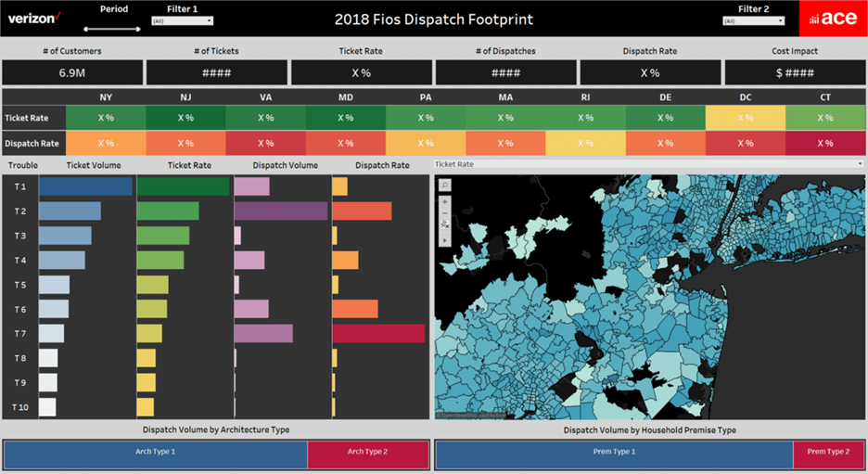Select the 6.9M customers KPI card
This screenshot has width=868, height=474.
(72, 72)
